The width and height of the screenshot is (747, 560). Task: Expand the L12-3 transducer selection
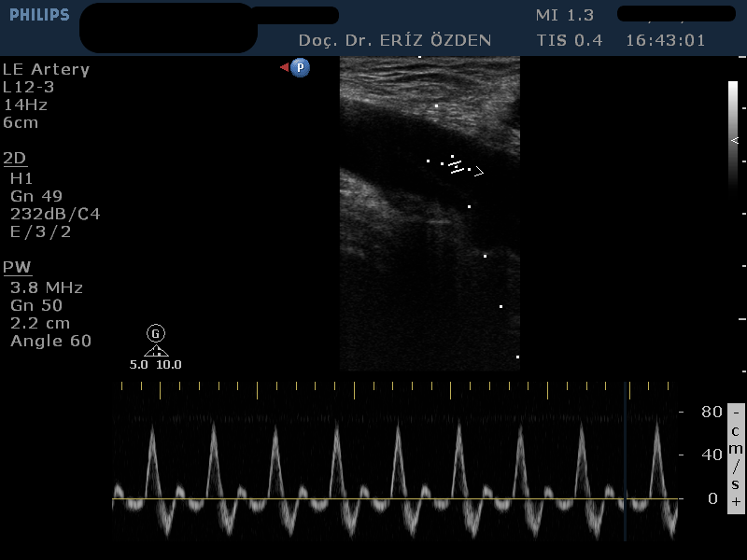[28, 87]
